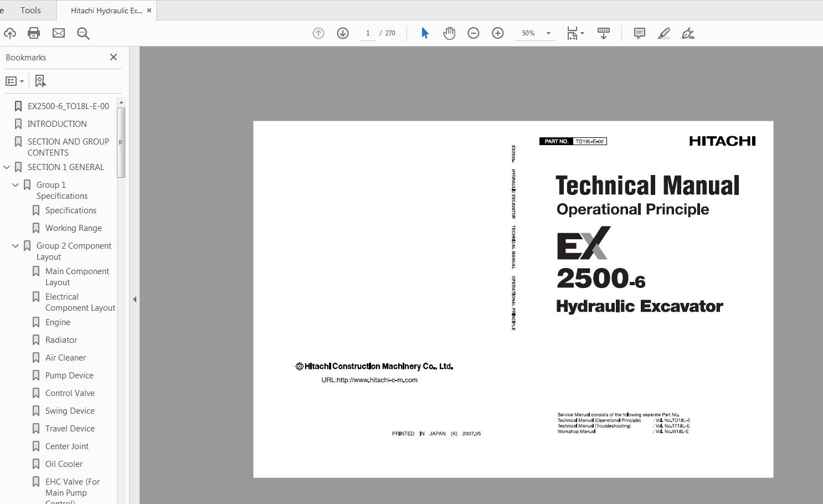Jump to the Engine bookmark
This screenshot has height=504, width=823.
pos(58,322)
